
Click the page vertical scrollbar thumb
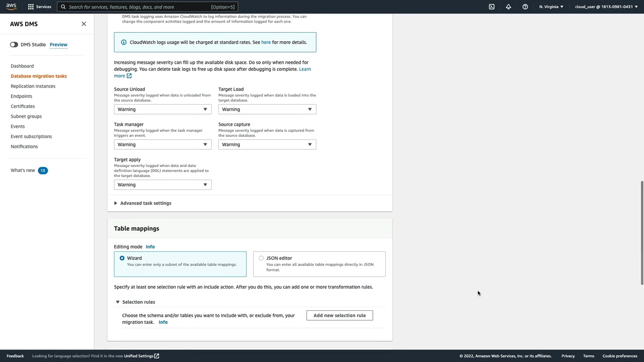click(x=641, y=232)
